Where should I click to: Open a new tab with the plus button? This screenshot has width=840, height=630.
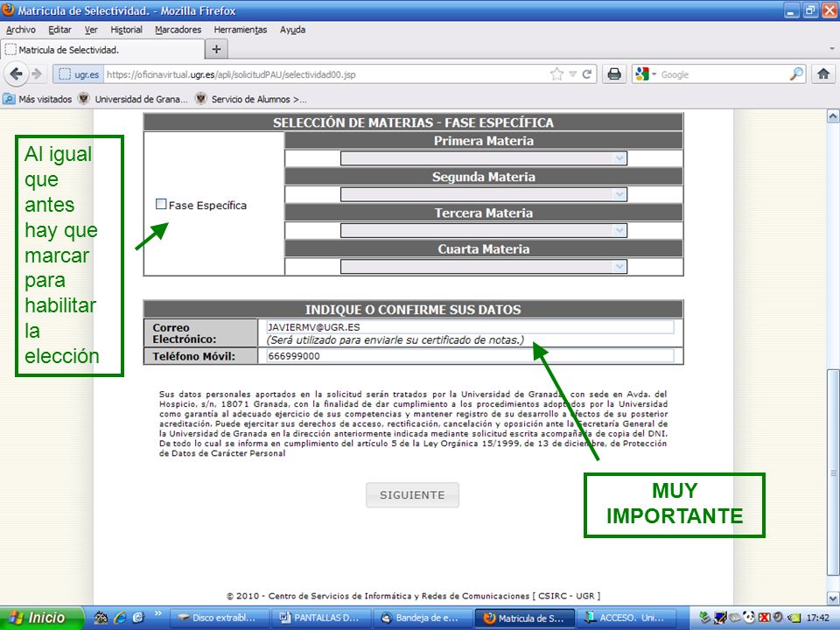[216, 49]
